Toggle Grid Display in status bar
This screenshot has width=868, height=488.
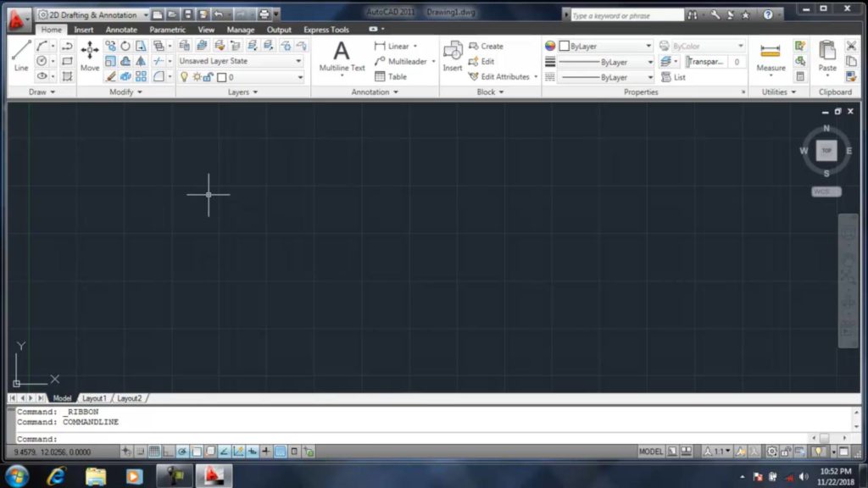point(154,452)
